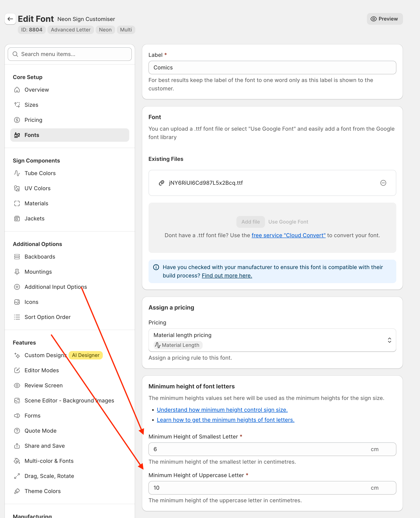
Task: Remove the existing ttf font file
Action: (383, 183)
